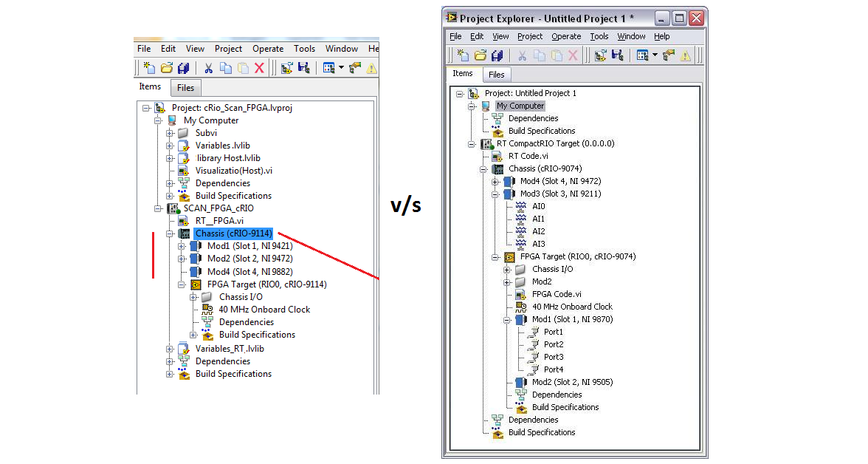
Task: Select Mod2 (Slot 2, NI 9505) item
Action: point(573,382)
